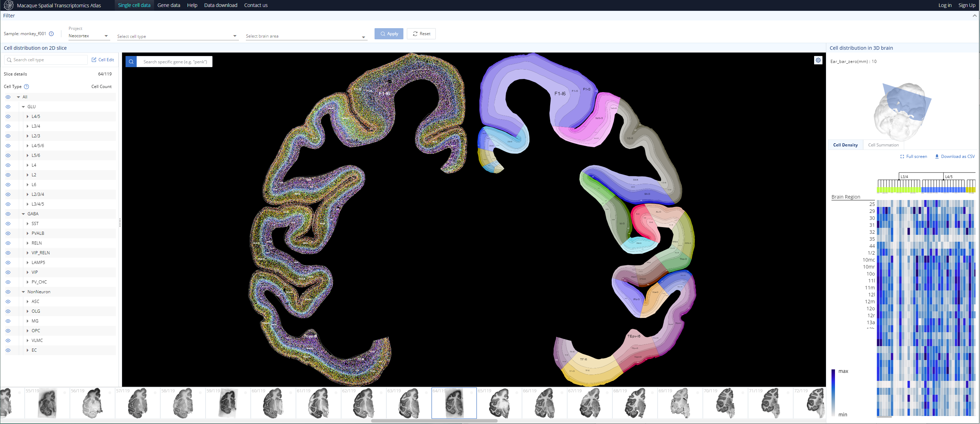Expand the L4/5 tree node

27,117
